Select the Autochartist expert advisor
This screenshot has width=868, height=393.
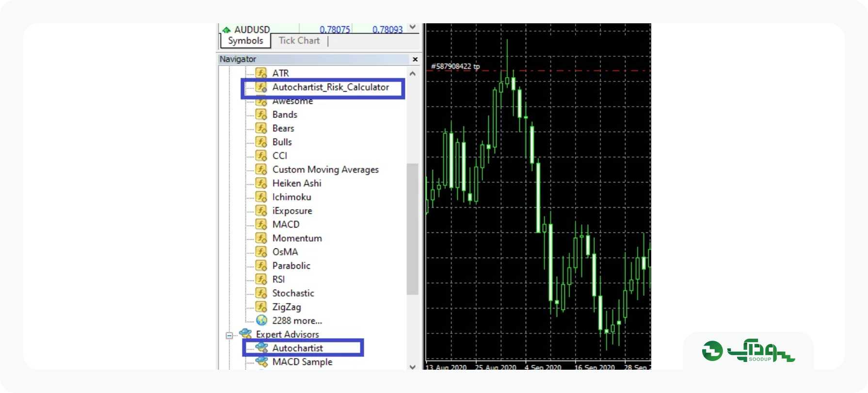pyautogui.click(x=298, y=348)
